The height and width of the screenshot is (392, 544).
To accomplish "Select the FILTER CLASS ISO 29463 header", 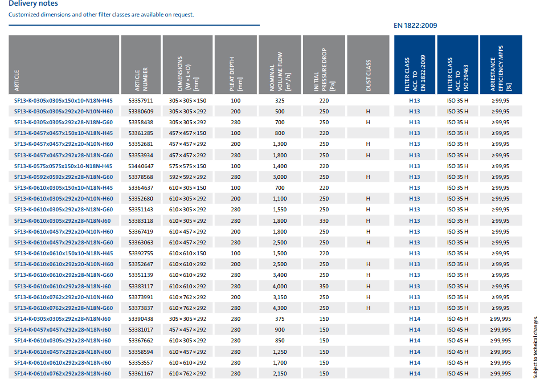I will tap(457, 74).
